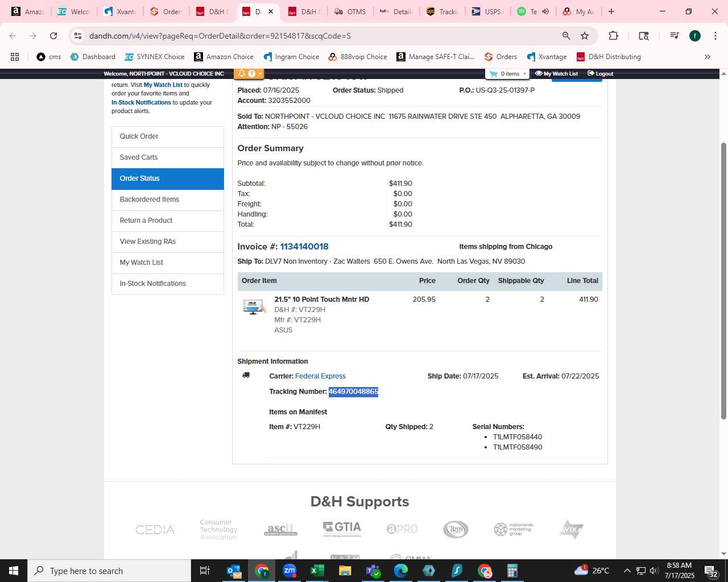Viewport: 728px width, 582px height.
Task: Switch to the USPS browser tab
Action: 487,11
